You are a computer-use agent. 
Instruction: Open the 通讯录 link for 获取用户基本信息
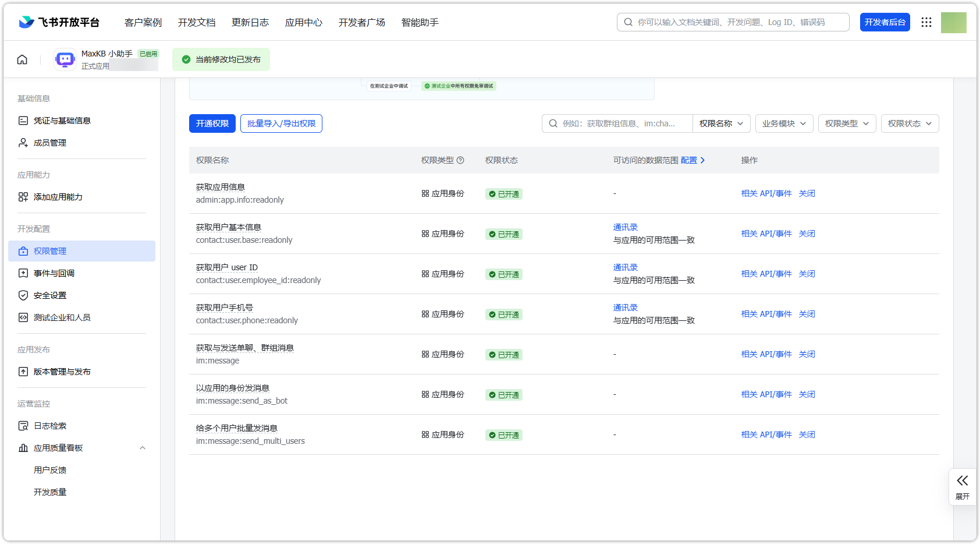(624, 227)
